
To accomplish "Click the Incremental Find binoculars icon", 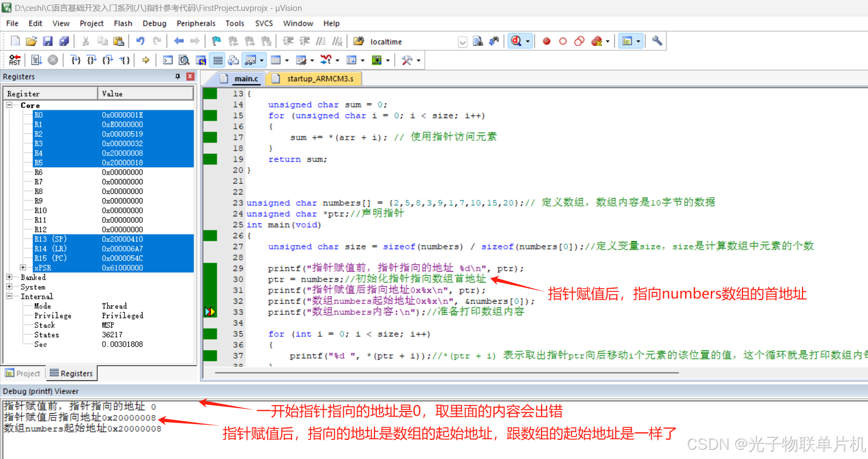I will (494, 41).
